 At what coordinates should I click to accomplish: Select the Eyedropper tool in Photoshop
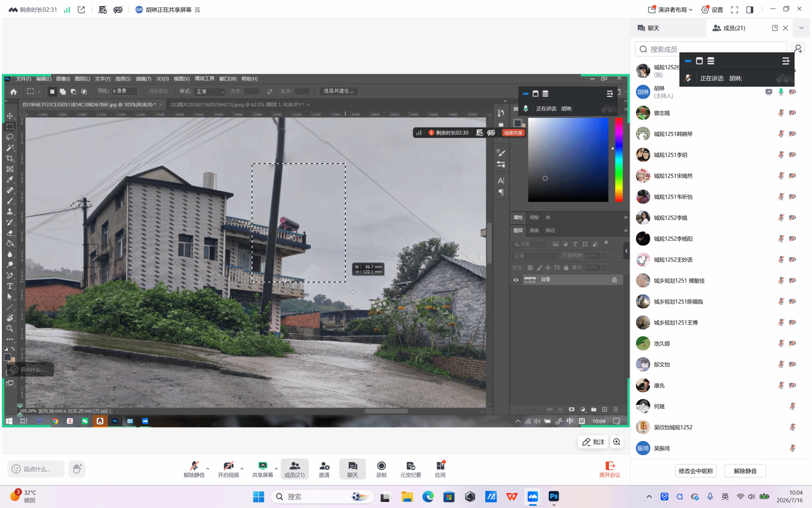click(10, 180)
